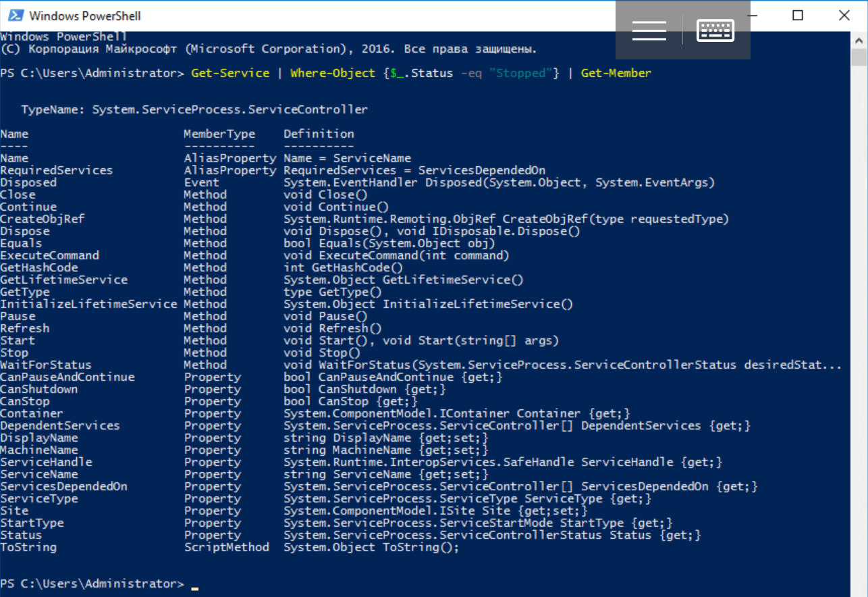Click the PowerShell icon in the title bar
The height and width of the screenshot is (597, 868).
(x=14, y=15)
